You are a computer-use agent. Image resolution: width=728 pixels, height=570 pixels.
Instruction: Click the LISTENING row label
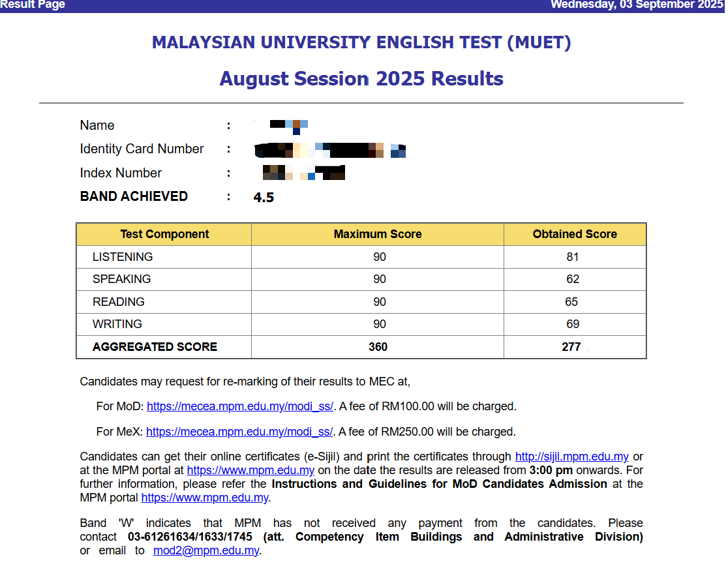click(123, 257)
